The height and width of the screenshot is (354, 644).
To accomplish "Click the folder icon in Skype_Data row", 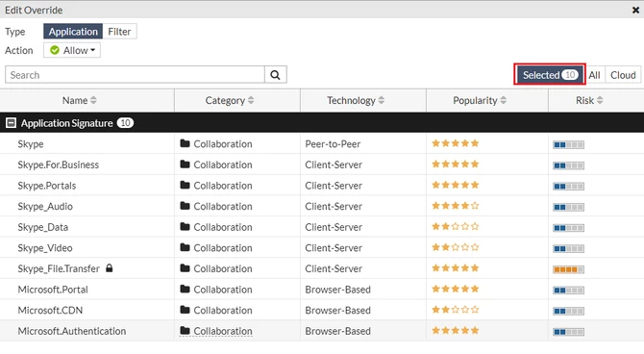I will pos(185,227).
